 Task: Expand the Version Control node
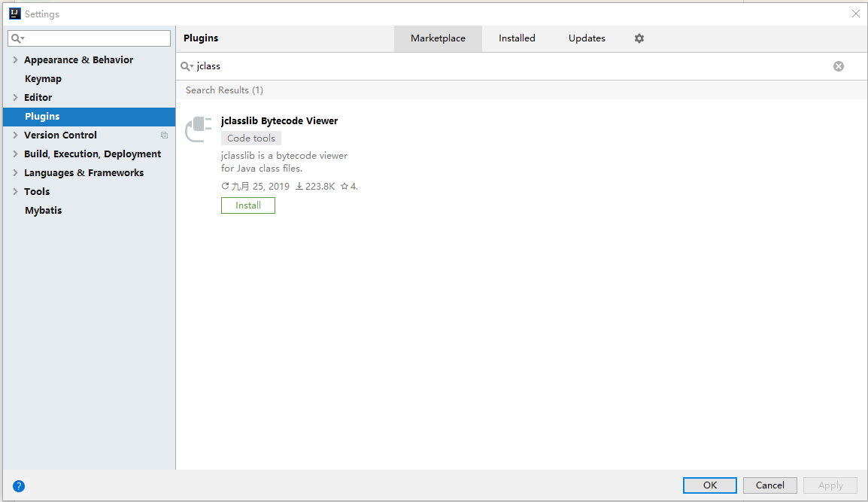click(x=16, y=135)
